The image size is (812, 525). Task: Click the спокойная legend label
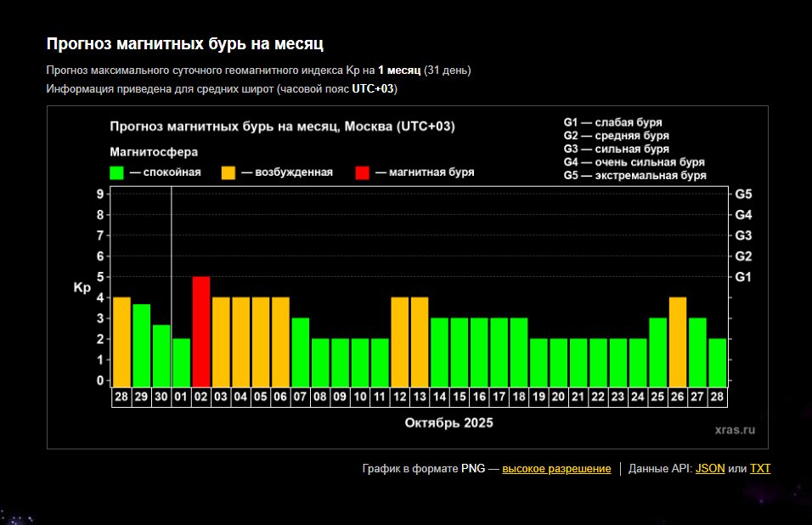[x=172, y=172]
